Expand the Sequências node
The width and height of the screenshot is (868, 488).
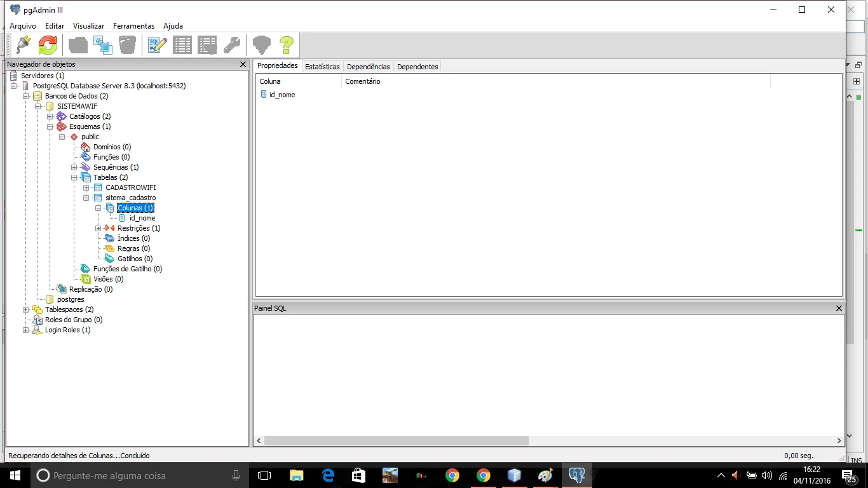click(74, 167)
